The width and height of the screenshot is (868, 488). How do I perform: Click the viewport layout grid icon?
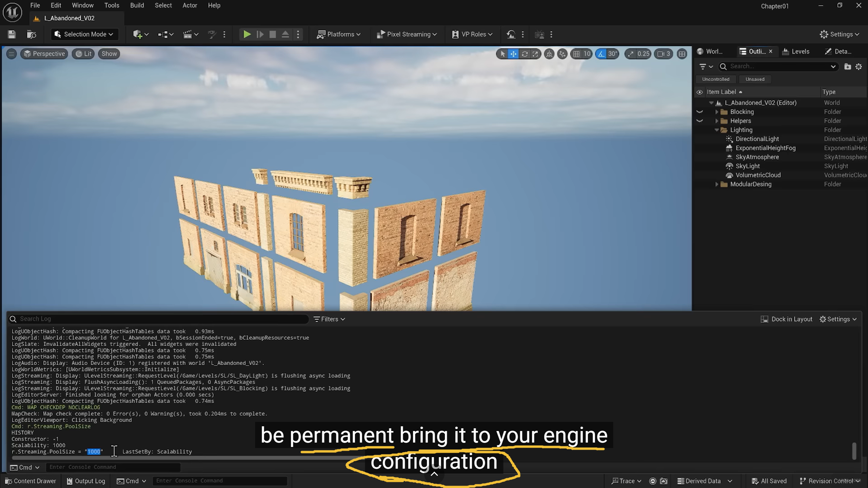pos(682,54)
